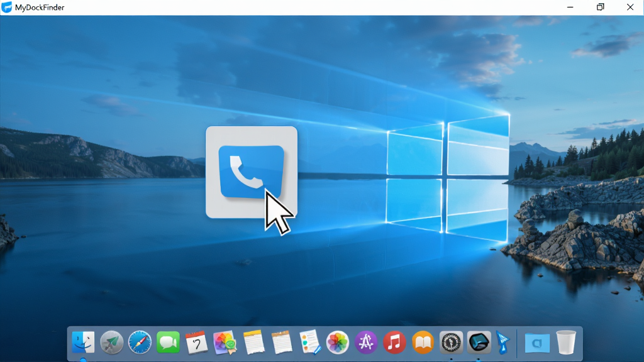Click the phone icon tile on desktop

point(252,172)
